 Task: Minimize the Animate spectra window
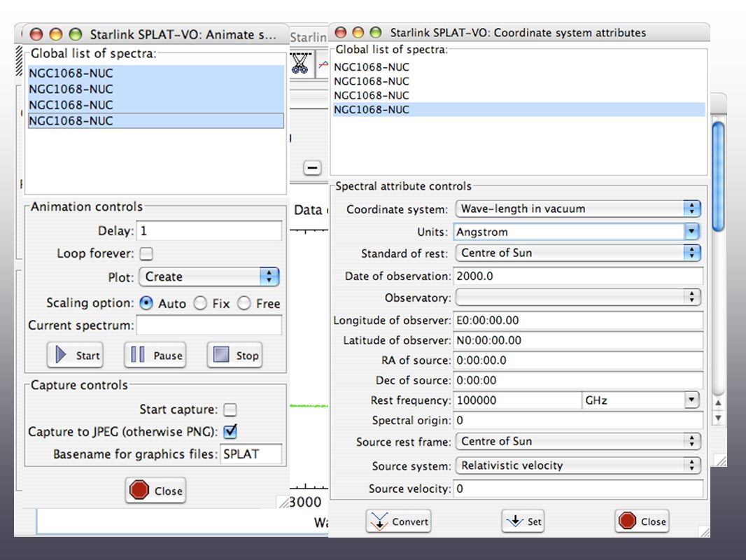[56, 34]
